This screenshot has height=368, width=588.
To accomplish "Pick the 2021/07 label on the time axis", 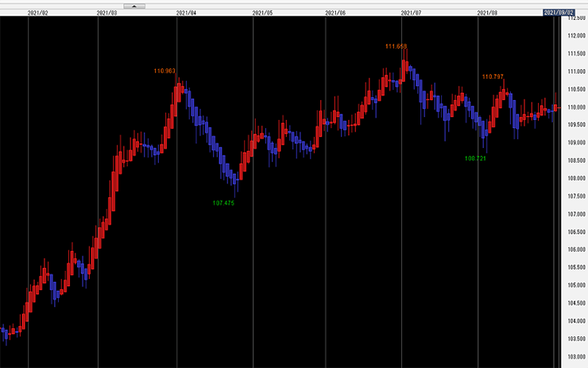I will [x=412, y=13].
